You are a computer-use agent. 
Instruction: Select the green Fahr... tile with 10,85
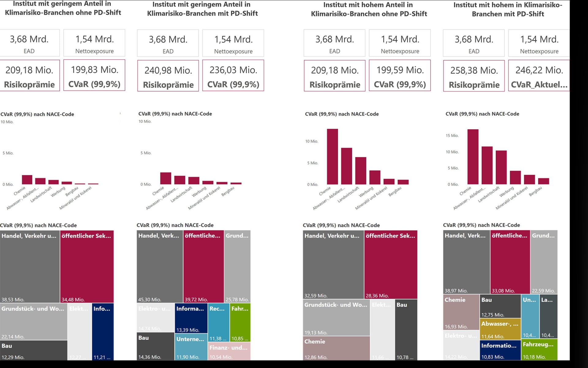pyautogui.click(x=240, y=322)
